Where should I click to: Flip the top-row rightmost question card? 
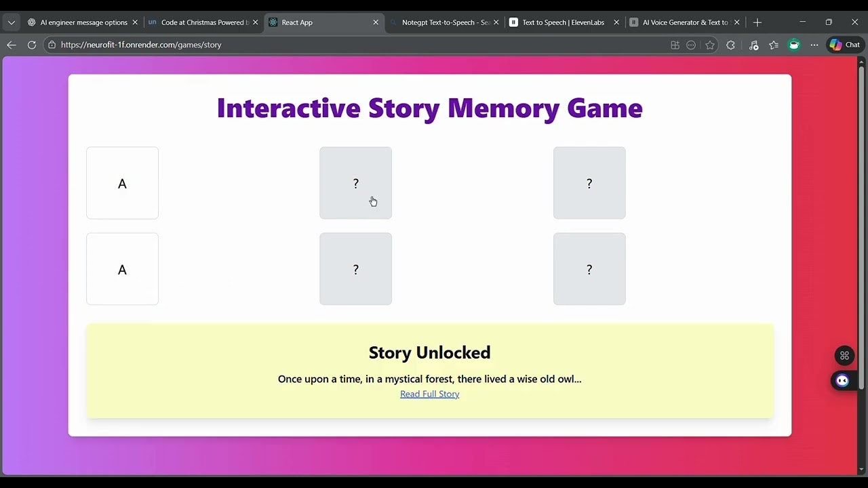click(x=589, y=183)
